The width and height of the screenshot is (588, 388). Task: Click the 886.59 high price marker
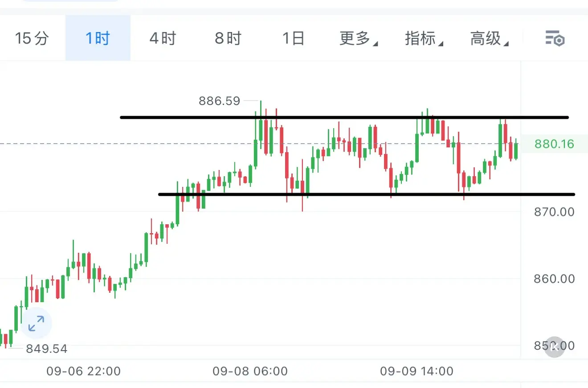[x=220, y=101]
